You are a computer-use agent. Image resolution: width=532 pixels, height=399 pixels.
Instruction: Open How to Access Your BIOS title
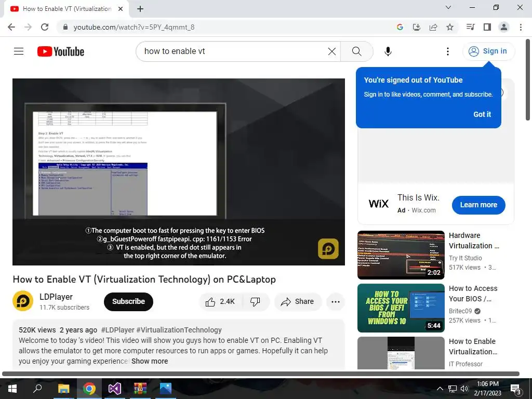pyautogui.click(x=473, y=294)
